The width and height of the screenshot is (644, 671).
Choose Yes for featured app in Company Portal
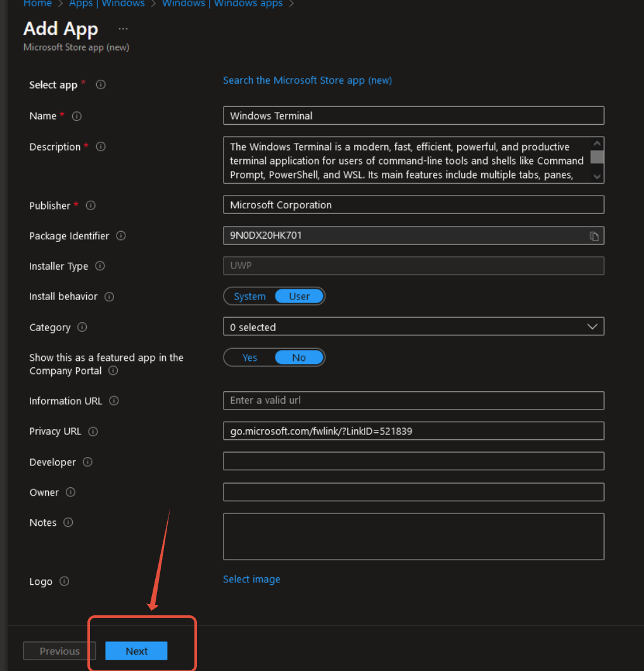pyautogui.click(x=249, y=358)
